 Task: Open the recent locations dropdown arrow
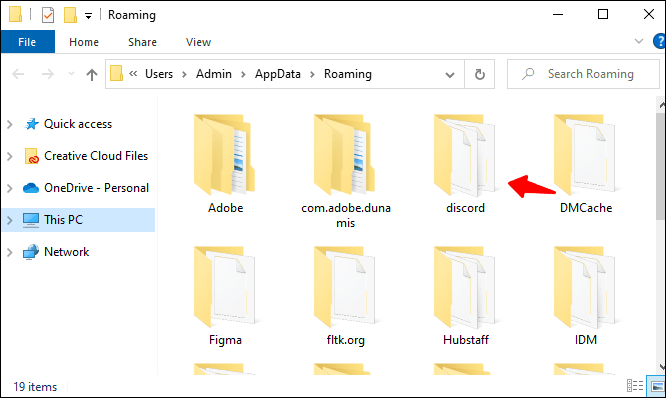pos(71,74)
